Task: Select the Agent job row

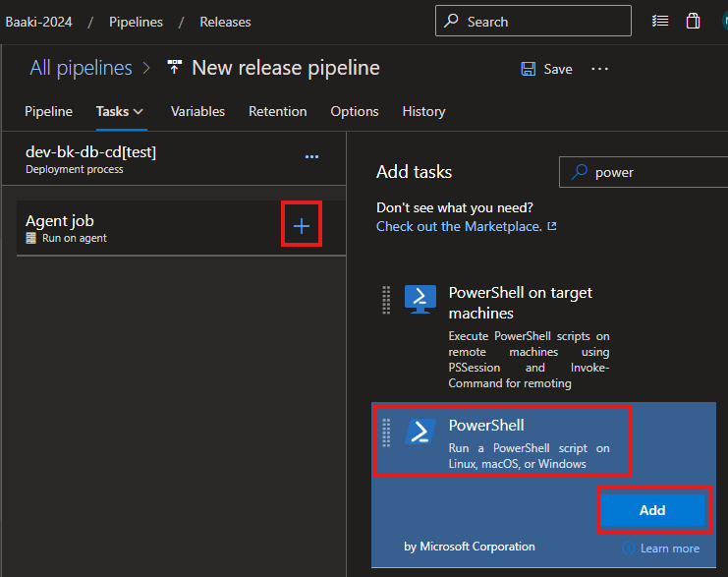Action: pos(181,228)
